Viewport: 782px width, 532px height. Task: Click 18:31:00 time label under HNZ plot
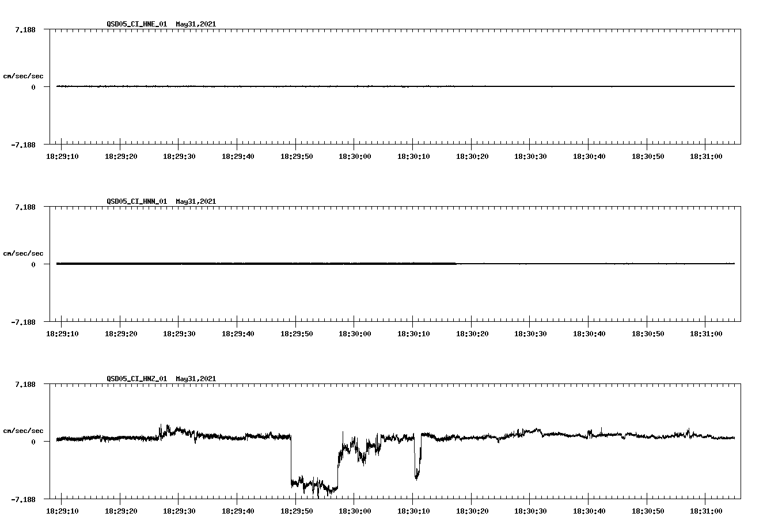click(x=705, y=511)
